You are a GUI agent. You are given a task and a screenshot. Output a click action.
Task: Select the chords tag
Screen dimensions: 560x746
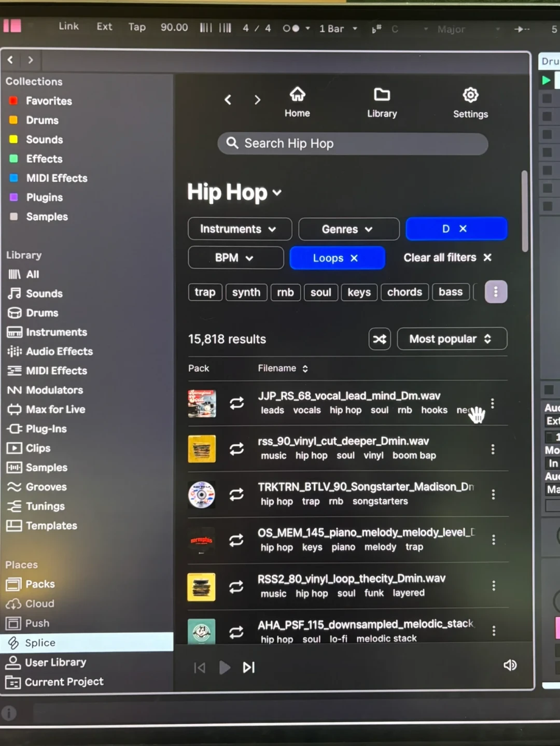pos(404,292)
